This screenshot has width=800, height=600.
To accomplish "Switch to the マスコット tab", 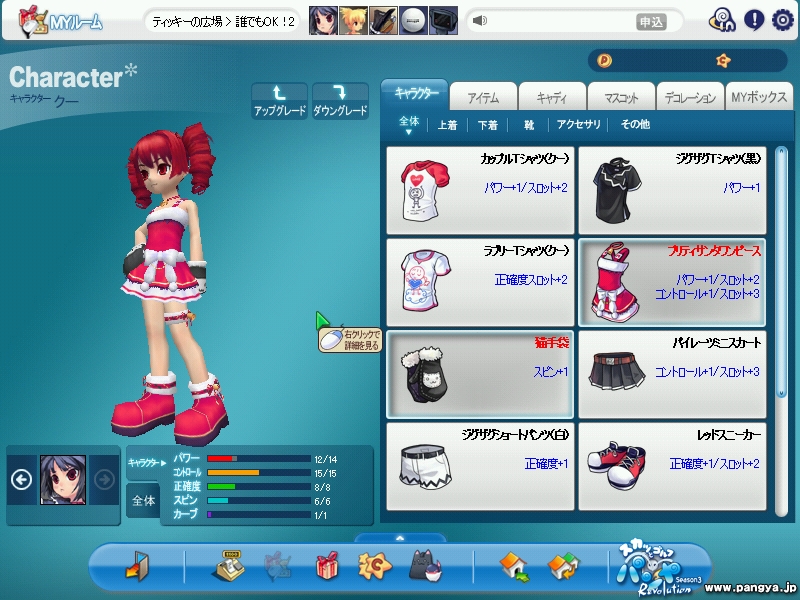I will (x=621, y=97).
